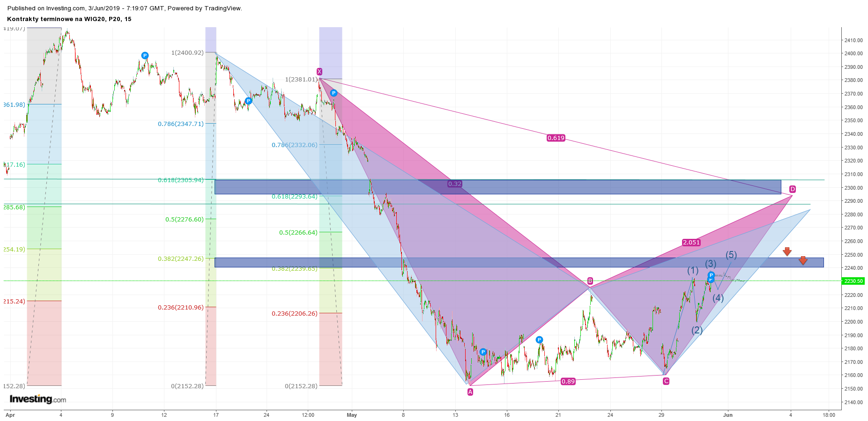Click the right red down arrow
The height and width of the screenshot is (421, 868).
[x=803, y=260]
